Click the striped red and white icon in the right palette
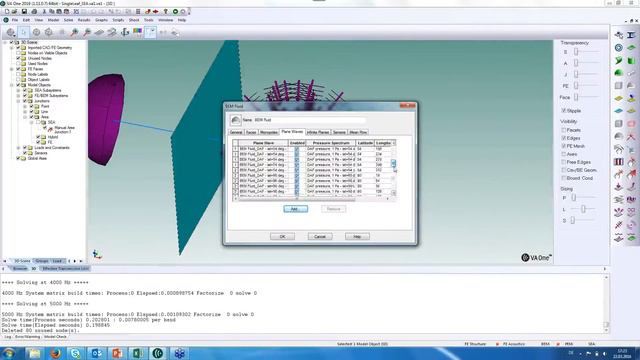Screen dimensions: 640x360 [x=619, y=162]
